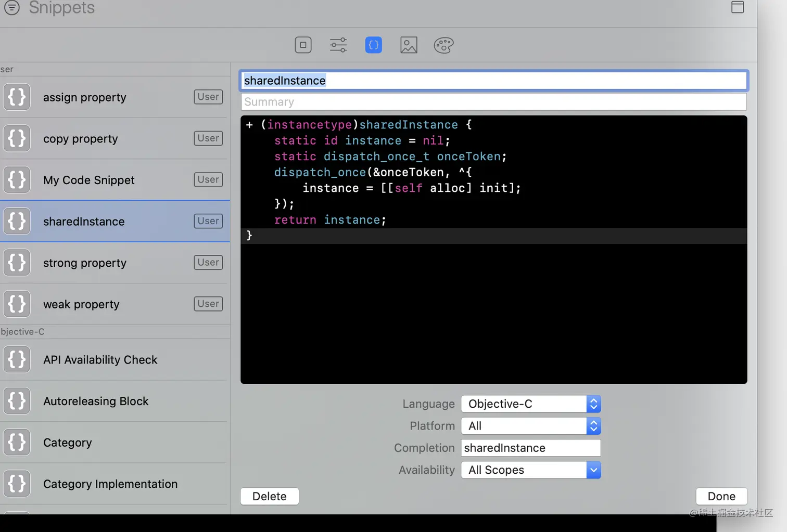Click the braces icon of Autoreleasing Block
Image resolution: width=787 pixels, height=532 pixels.
coord(17,401)
